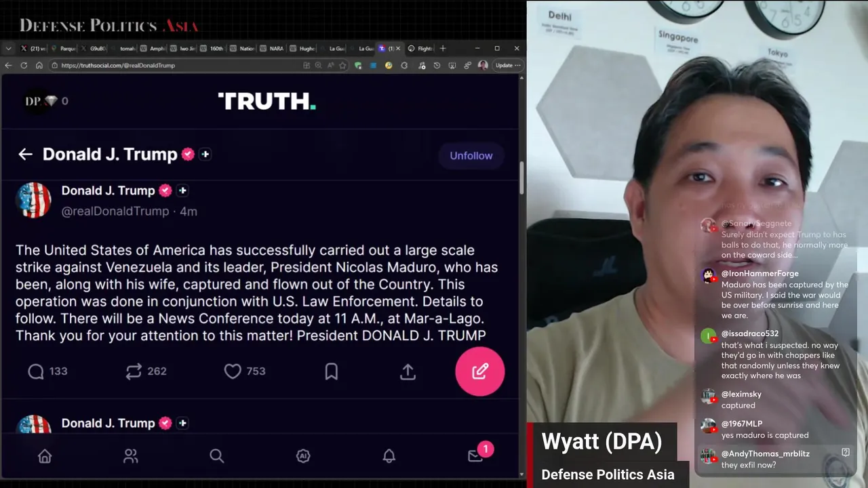Click the Unfollow button
The height and width of the screenshot is (488, 868).
[471, 155]
